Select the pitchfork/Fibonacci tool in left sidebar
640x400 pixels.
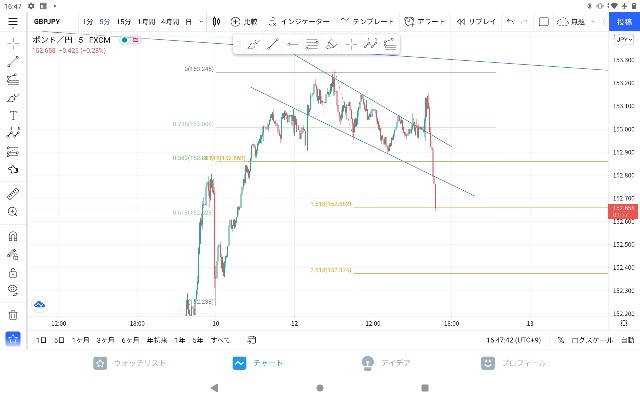point(13,80)
